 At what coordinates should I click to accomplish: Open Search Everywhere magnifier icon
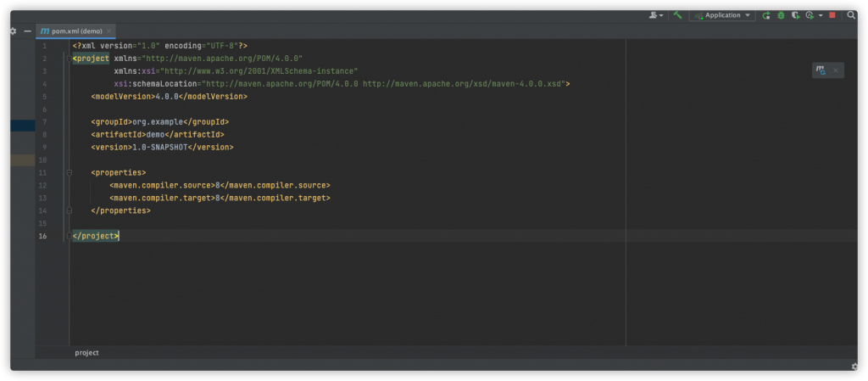coord(849,15)
